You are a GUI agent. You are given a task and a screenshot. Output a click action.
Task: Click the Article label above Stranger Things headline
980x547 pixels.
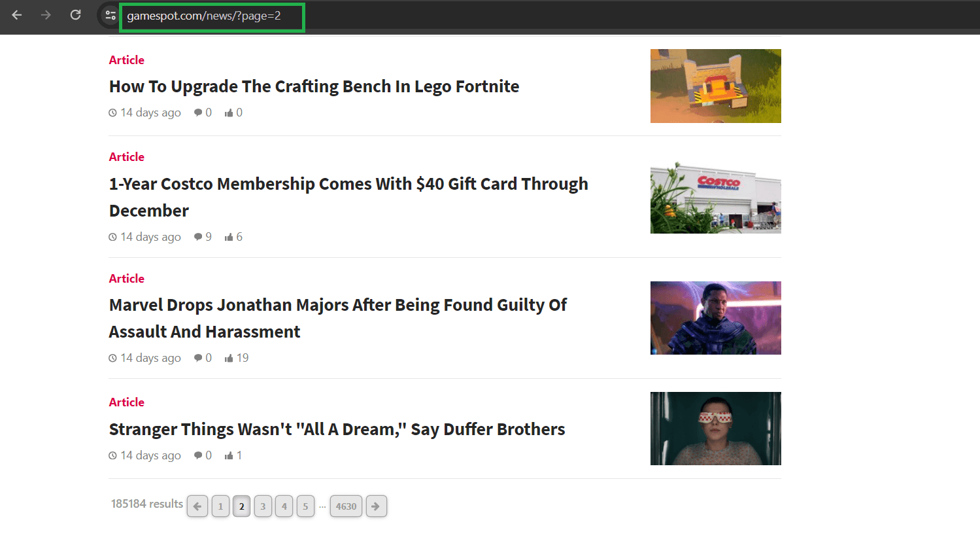pos(127,402)
